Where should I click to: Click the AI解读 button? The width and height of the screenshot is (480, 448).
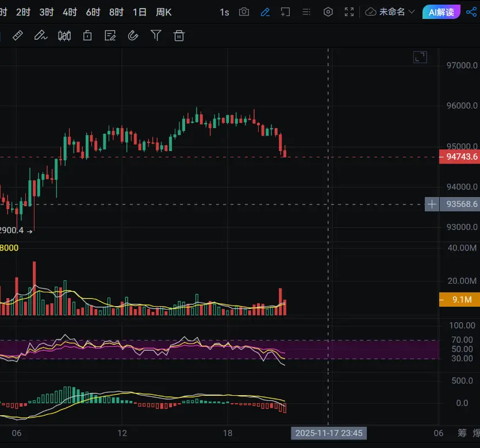pyautogui.click(x=441, y=12)
